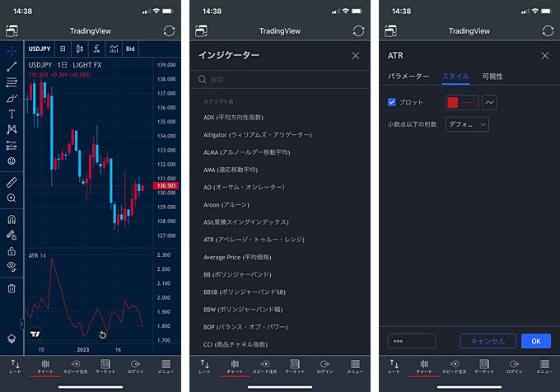The height and width of the screenshot is (392, 560).
Task: Open the emoji icon tool
Action: click(12, 161)
